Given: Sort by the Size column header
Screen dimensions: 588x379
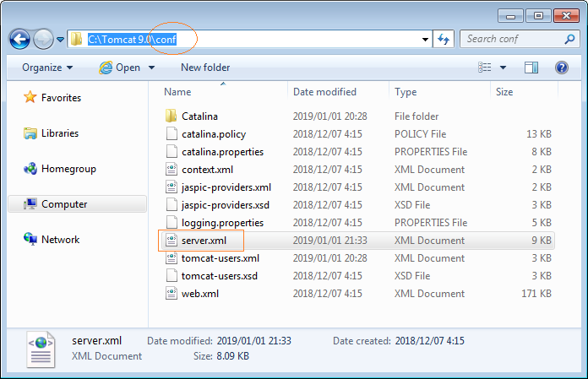Looking at the screenshot, I should click(x=504, y=92).
